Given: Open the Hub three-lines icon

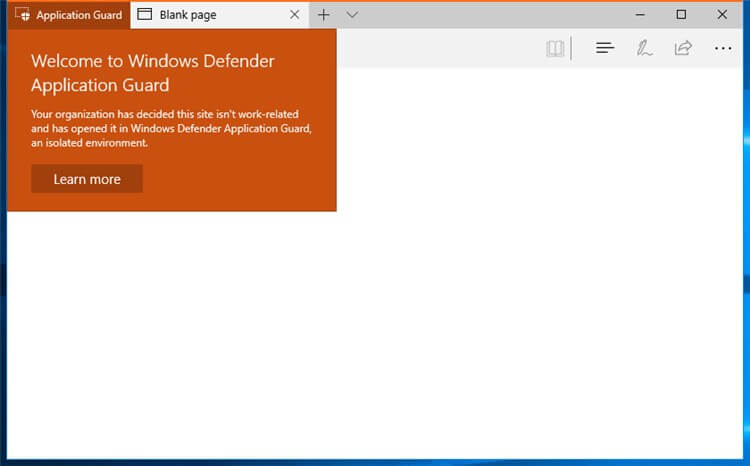Looking at the screenshot, I should coord(605,48).
